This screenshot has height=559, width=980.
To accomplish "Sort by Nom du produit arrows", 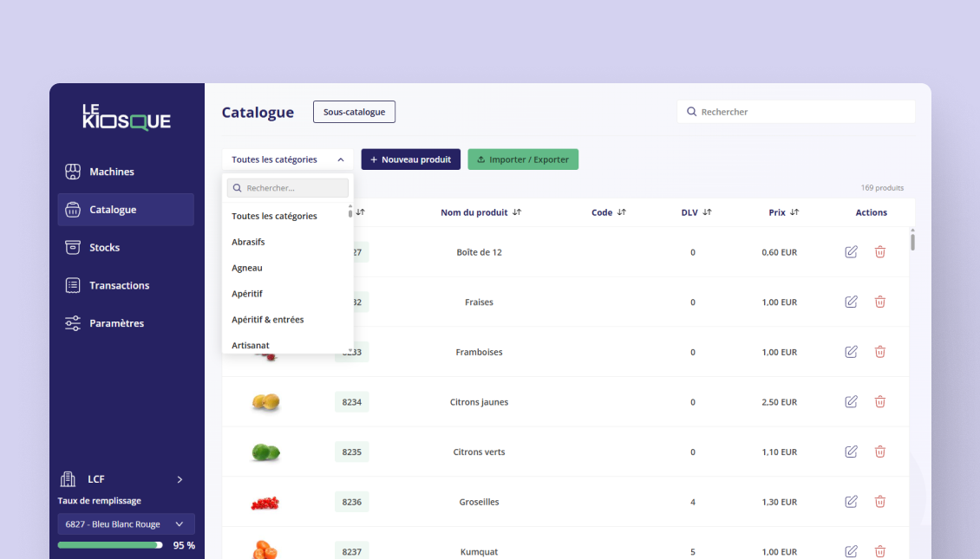I will pyautogui.click(x=517, y=212).
